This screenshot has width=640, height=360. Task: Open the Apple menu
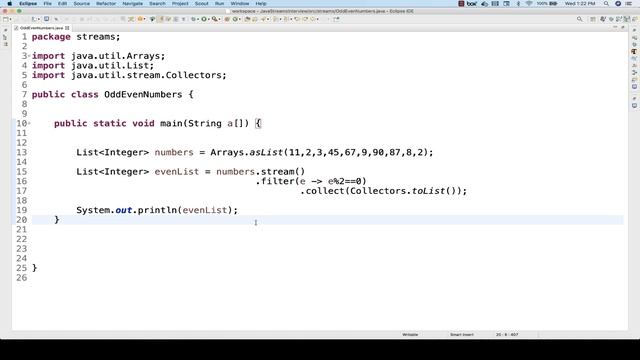9,4
